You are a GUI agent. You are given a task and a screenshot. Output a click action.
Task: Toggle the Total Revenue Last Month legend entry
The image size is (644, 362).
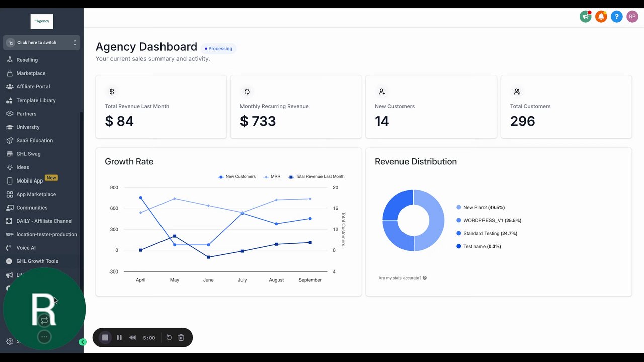316,177
